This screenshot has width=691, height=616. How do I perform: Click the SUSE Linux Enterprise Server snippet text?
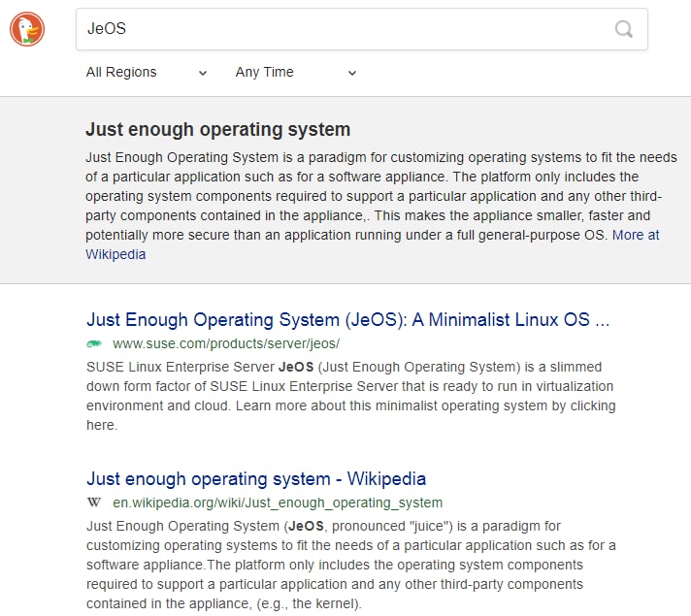(350, 396)
